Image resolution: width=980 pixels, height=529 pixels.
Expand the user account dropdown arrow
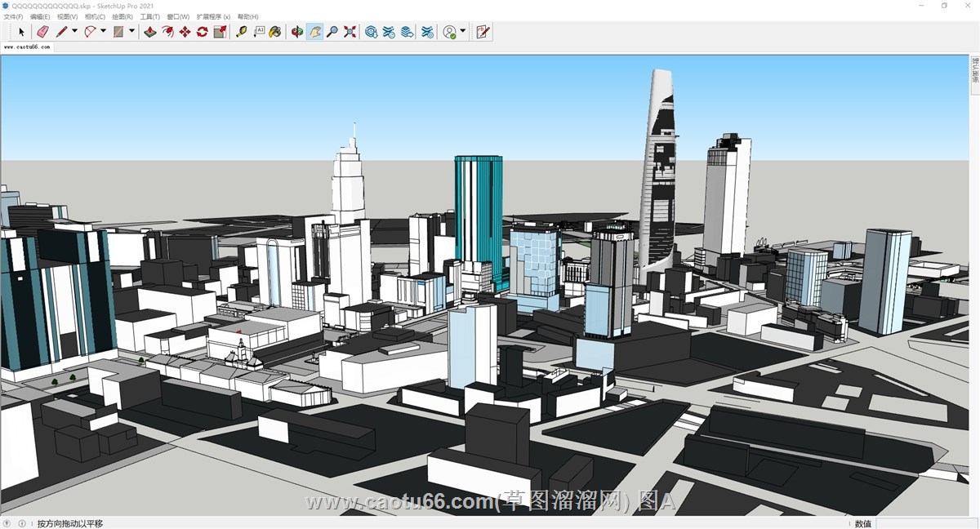click(463, 32)
